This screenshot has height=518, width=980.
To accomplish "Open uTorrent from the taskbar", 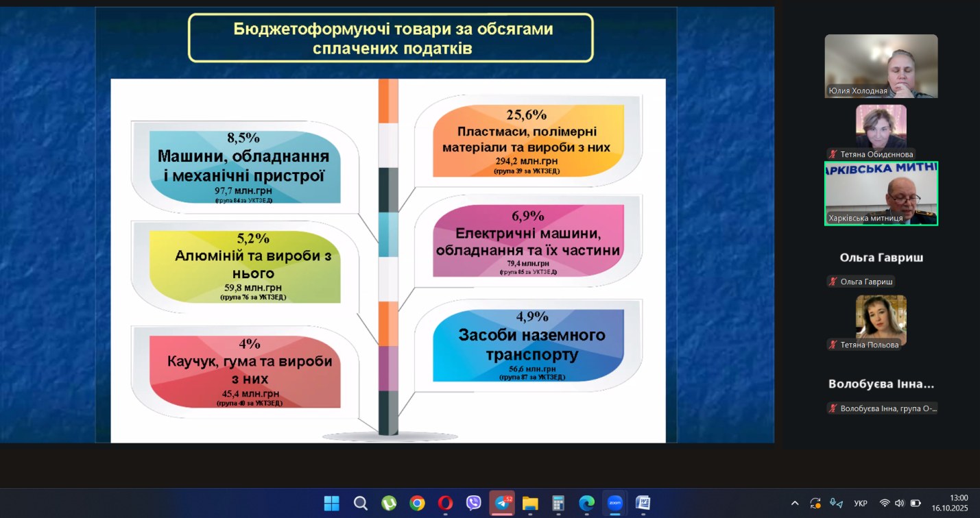I will [x=389, y=504].
